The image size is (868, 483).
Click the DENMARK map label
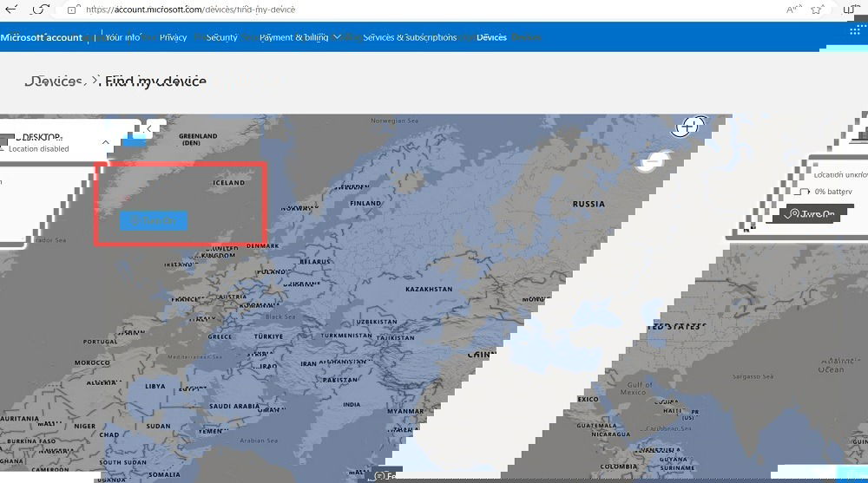point(262,245)
